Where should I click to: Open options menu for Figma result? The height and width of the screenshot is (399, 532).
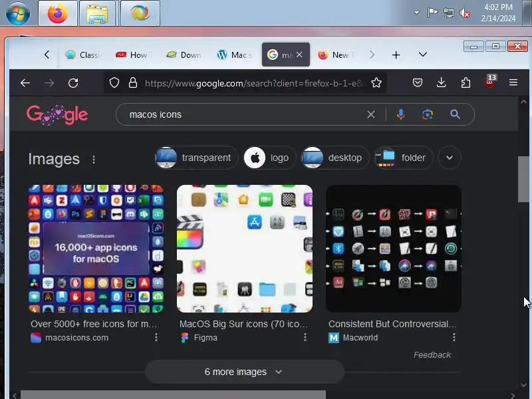click(x=305, y=337)
